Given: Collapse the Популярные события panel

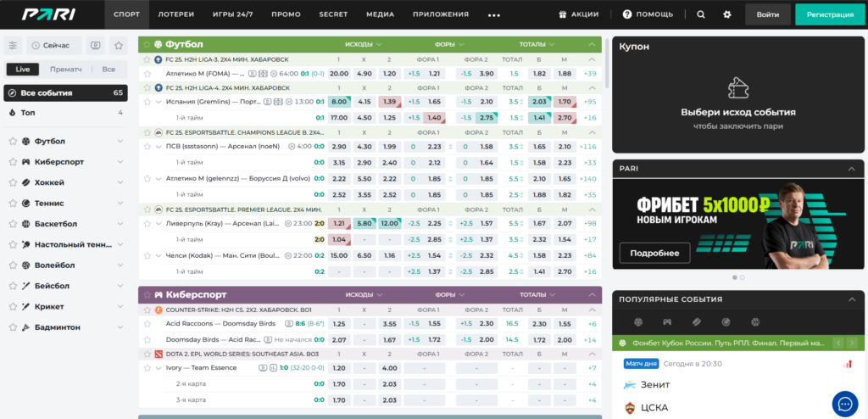Looking at the screenshot, I should [852, 299].
